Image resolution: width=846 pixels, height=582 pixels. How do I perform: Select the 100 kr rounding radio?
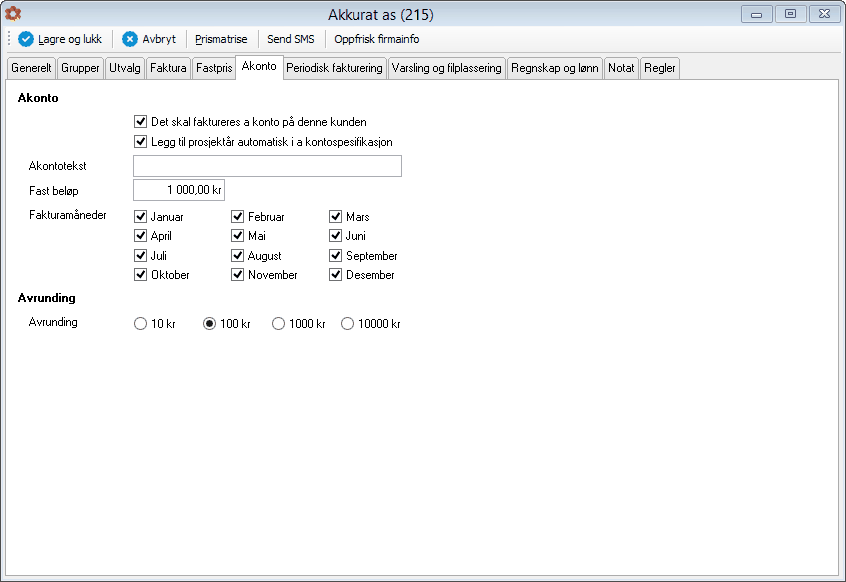pyautogui.click(x=209, y=324)
